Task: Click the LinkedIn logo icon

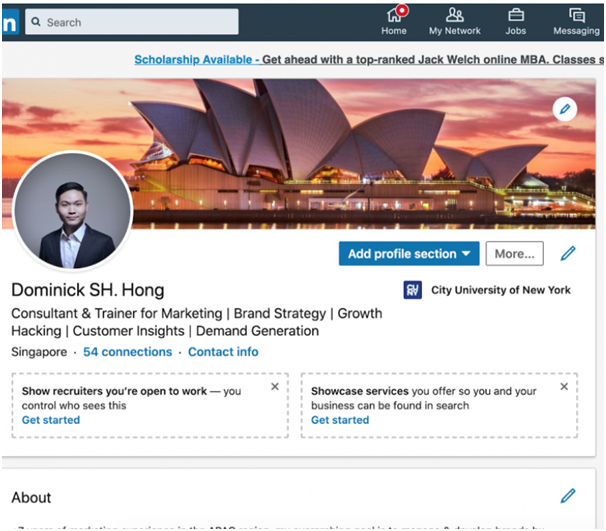Action: tap(10, 22)
